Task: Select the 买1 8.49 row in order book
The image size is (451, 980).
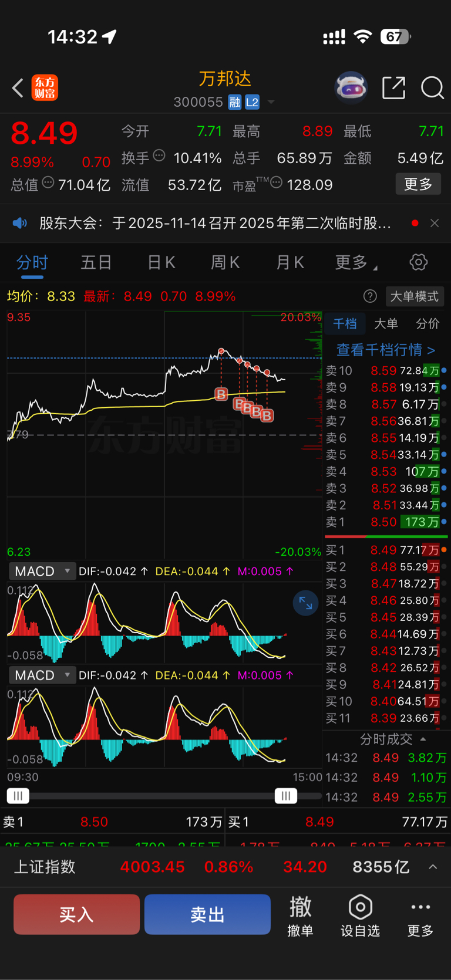Action: point(386,550)
